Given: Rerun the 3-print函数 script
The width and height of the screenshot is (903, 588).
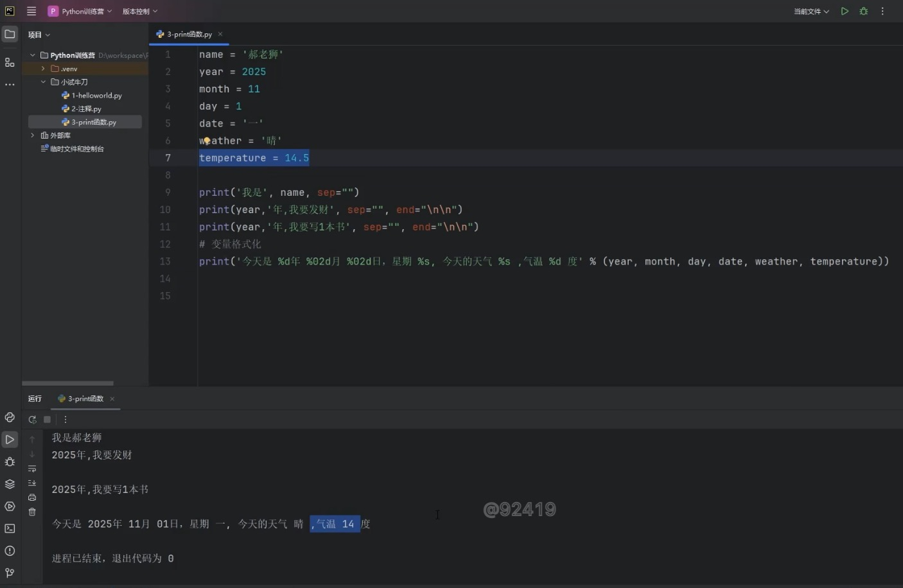Looking at the screenshot, I should pyautogui.click(x=32, y=419).
